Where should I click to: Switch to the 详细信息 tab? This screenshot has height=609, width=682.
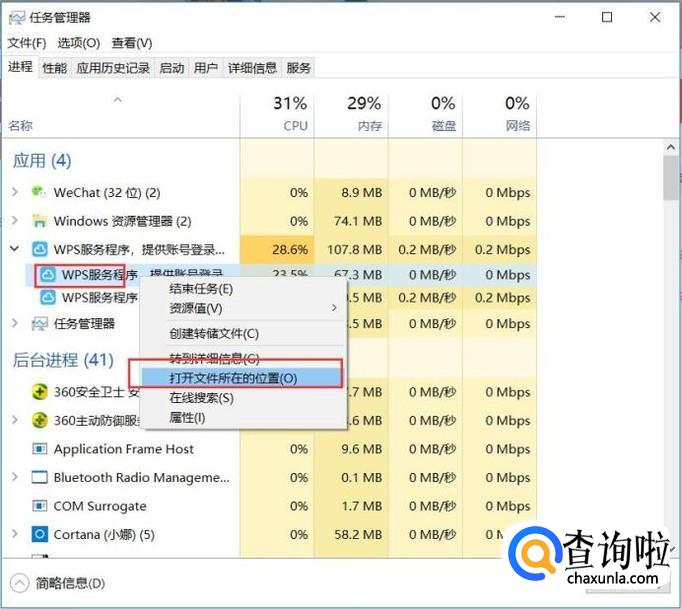coord(252,68)
